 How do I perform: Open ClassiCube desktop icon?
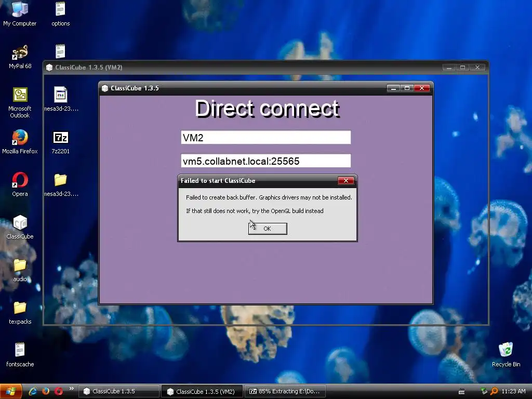[20, 227]
